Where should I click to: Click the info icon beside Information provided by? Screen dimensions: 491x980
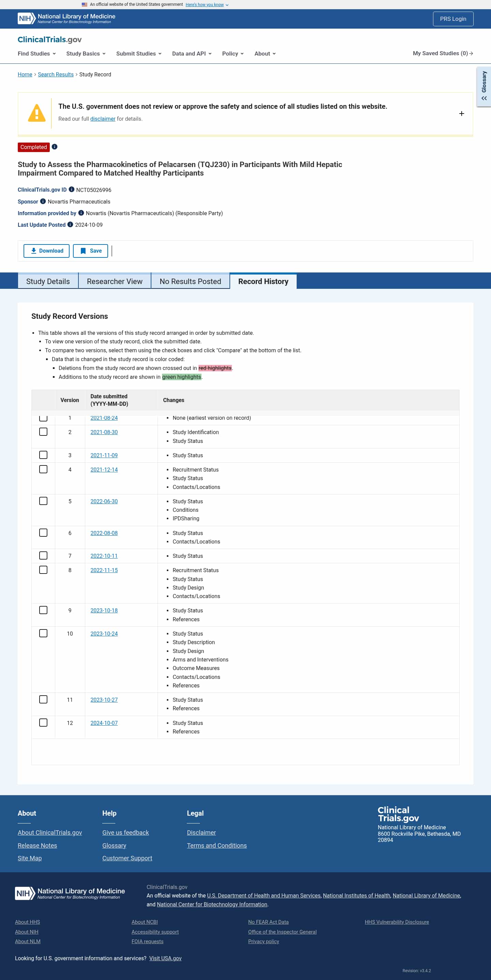(81, 213)
